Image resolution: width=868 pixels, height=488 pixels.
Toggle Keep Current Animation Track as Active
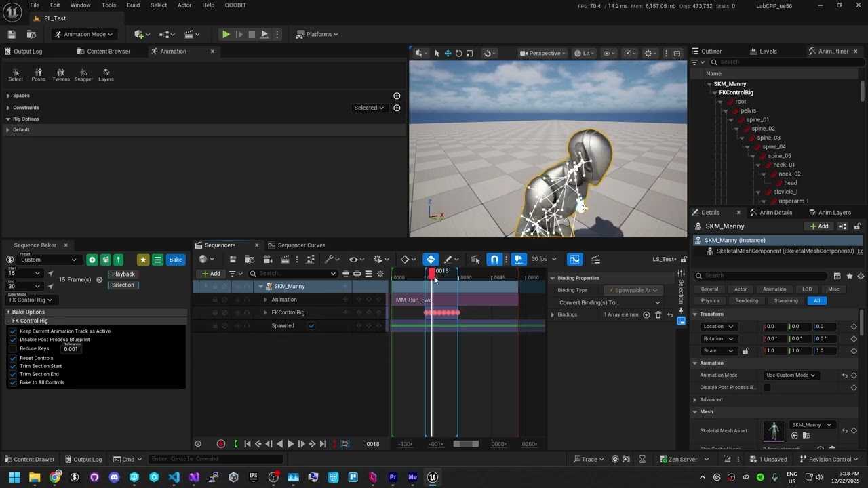(x=13, y=331)
